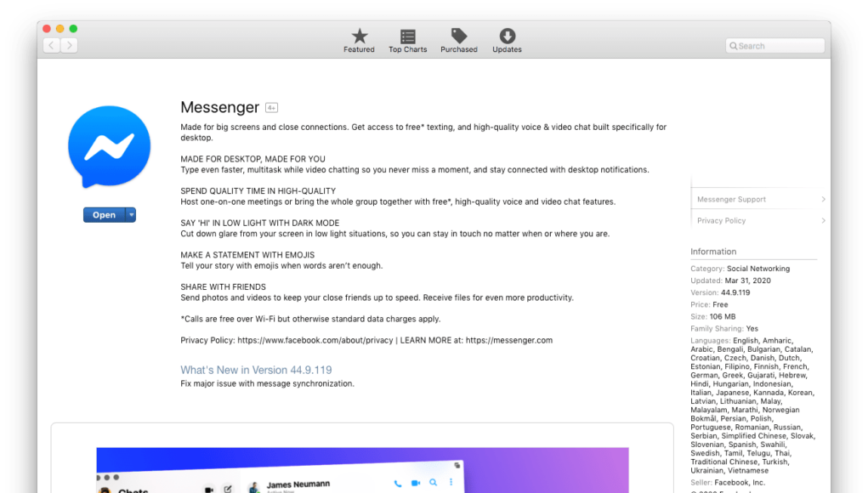The width and height of the screenshot is (868, 493).
Task: Click the video call icon in screenshot
Action: [416, 483]
